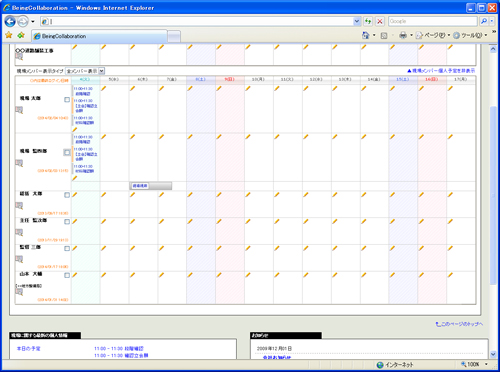Tick the checkbox beside 現場 監四郎
The height and width of the screenshot is (372, 500).
point(67,152)
